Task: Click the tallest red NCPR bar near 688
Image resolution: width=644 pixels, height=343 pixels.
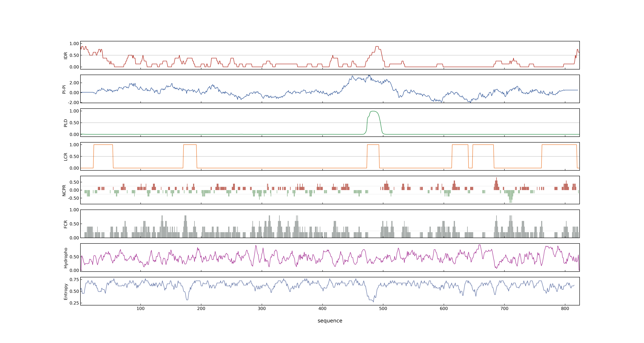Action: click(x=497, y=184)
